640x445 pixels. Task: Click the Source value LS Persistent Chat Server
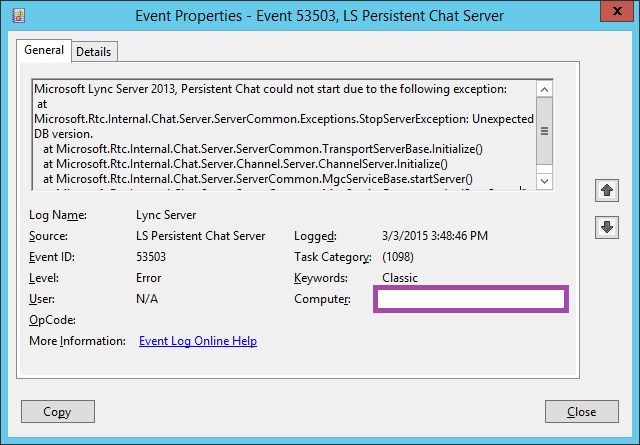click(x=200, y=236)
